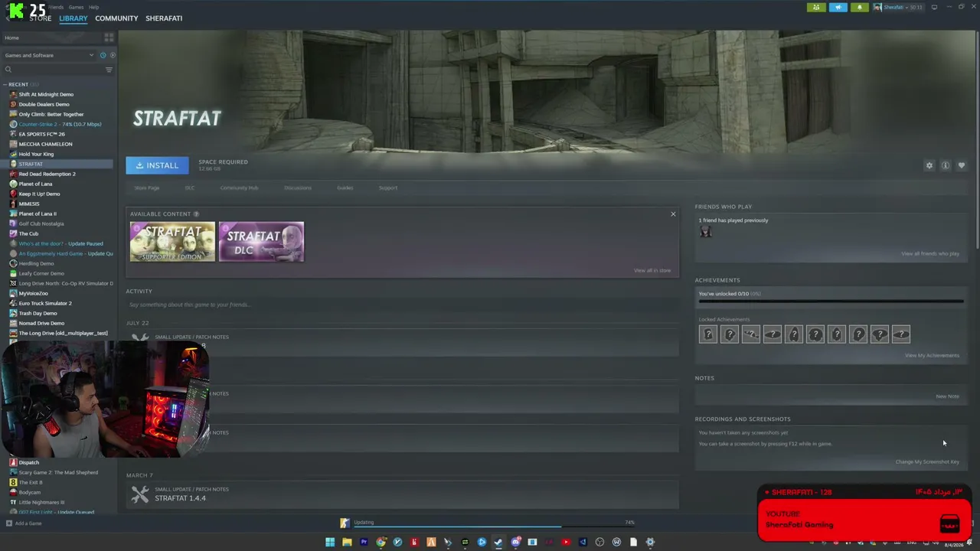This screenshot has width=980, height=551.
Task: Click View all in store link
Action: coord(652,270)
